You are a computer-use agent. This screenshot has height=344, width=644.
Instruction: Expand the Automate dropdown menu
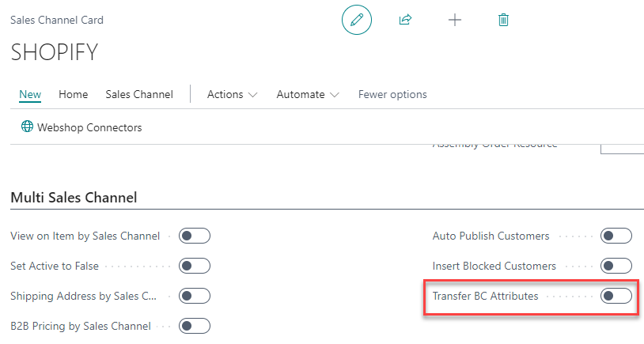(308, 94)
